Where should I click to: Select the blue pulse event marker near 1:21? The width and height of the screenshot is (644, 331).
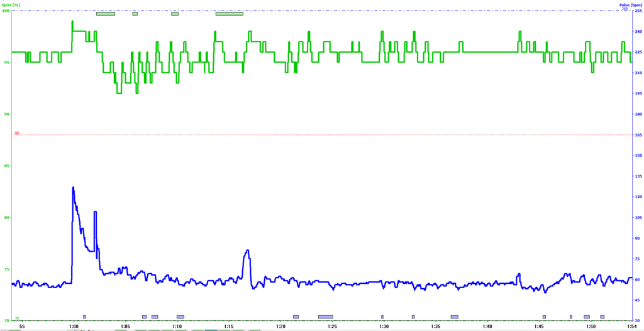[296, 317]
